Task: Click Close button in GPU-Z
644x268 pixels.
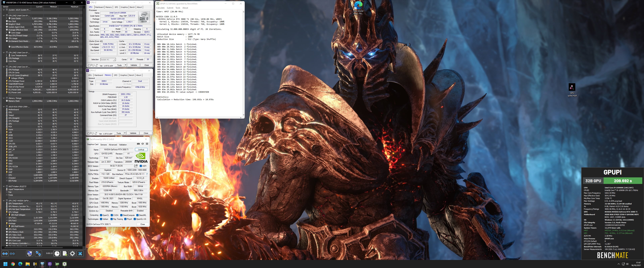Action: click(x=143, y=224)
